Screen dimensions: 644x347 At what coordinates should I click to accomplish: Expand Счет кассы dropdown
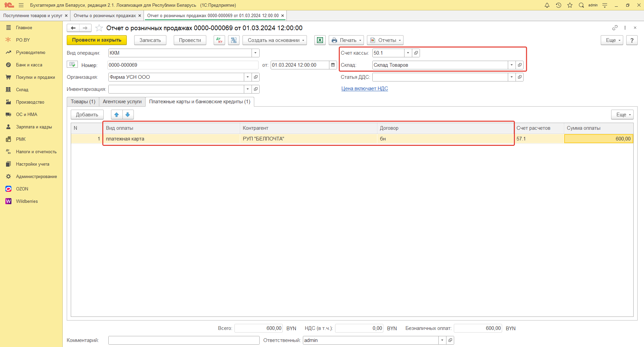408,53
